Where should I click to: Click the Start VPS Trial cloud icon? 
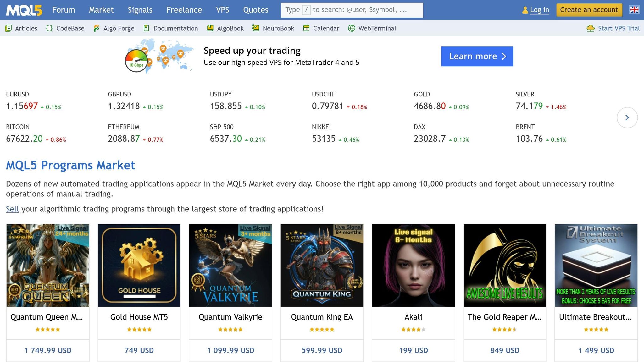click(x=591, y=28)
